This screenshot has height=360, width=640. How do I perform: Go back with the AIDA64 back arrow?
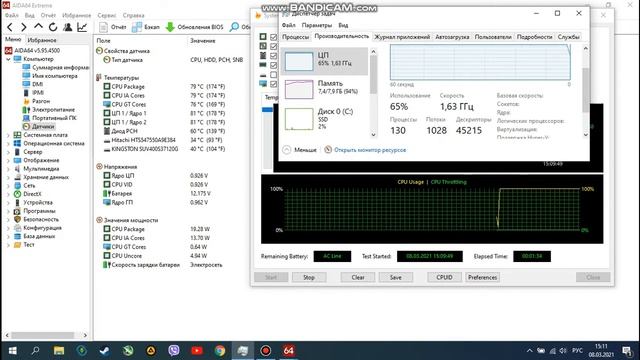click(10, 27)
